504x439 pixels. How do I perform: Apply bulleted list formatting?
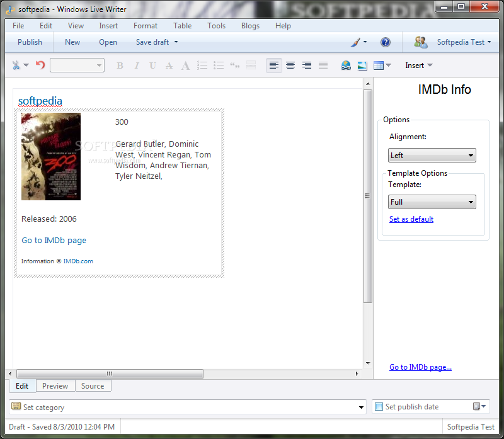click(219, 66)
